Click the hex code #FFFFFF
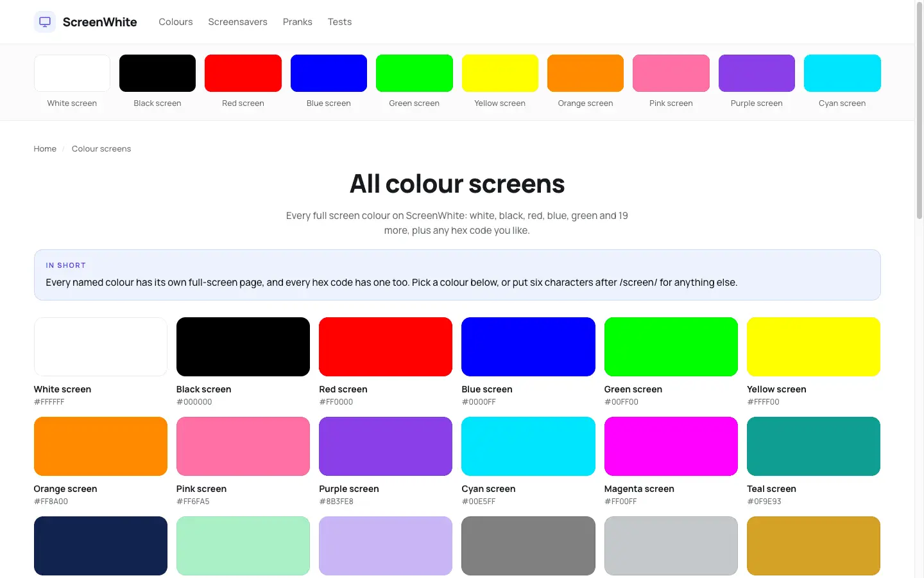 [49, 402]
